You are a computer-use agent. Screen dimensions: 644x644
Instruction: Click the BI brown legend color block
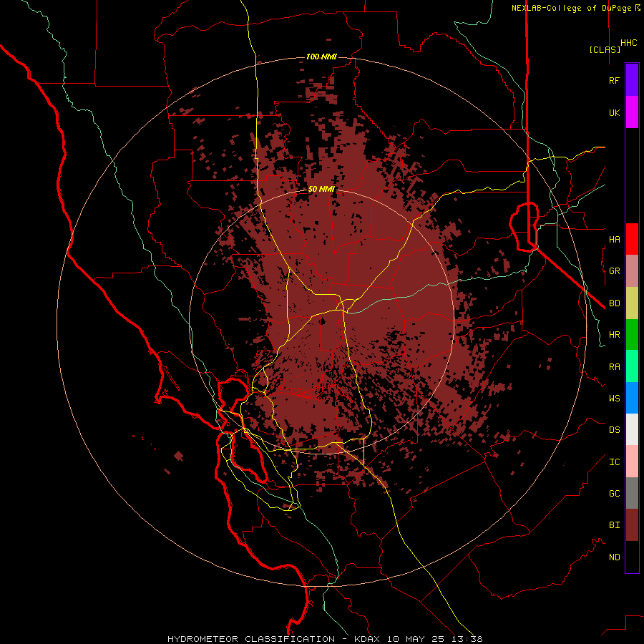click(632, 525)
